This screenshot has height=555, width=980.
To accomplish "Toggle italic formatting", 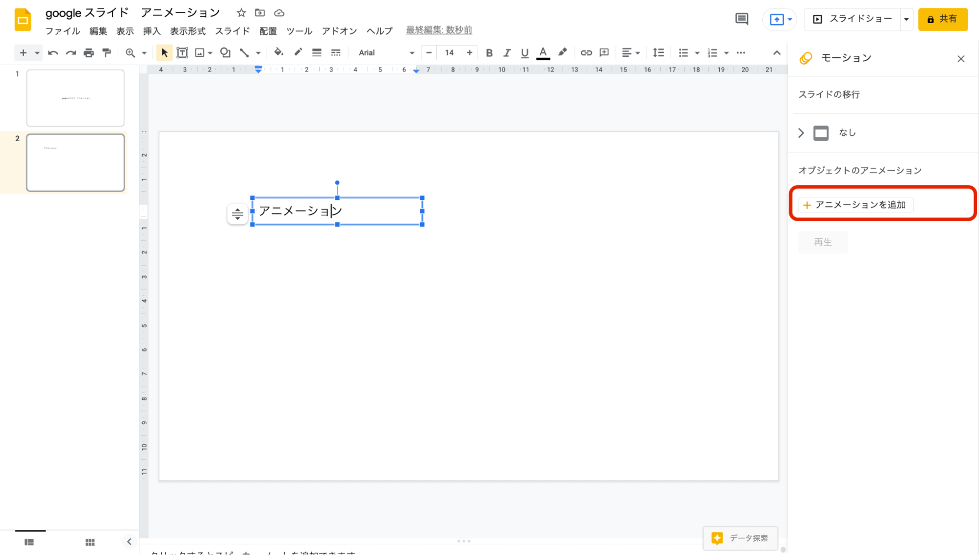I will click(507, 53).
